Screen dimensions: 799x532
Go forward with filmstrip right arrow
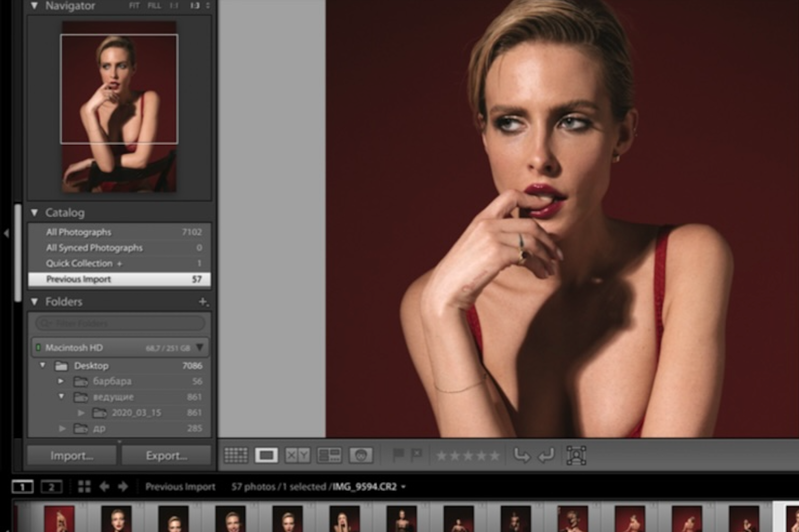pos(123,486)
